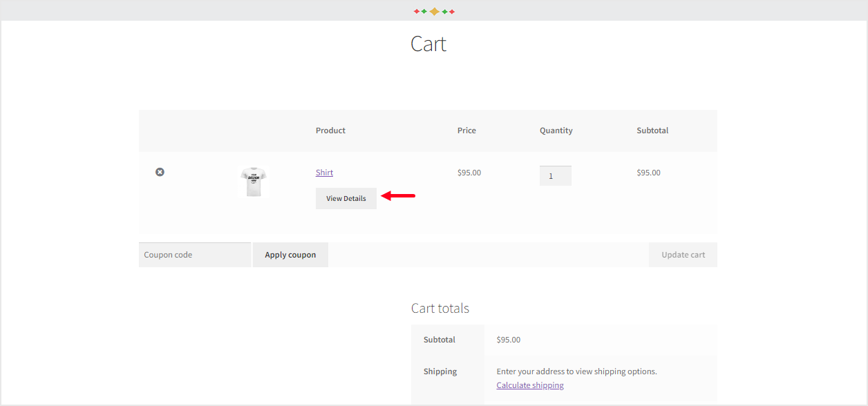Click the green diamond right of the yellow one
This screenshot has height=406, width=868.
click(x=445, y=11)
